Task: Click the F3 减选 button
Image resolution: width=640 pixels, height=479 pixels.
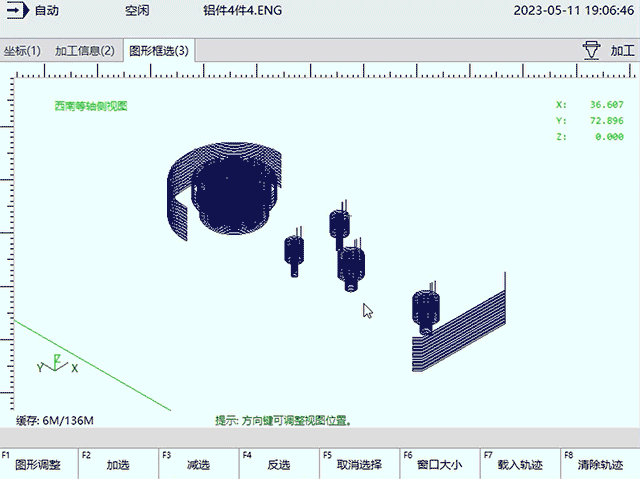Action: [199, 464]
